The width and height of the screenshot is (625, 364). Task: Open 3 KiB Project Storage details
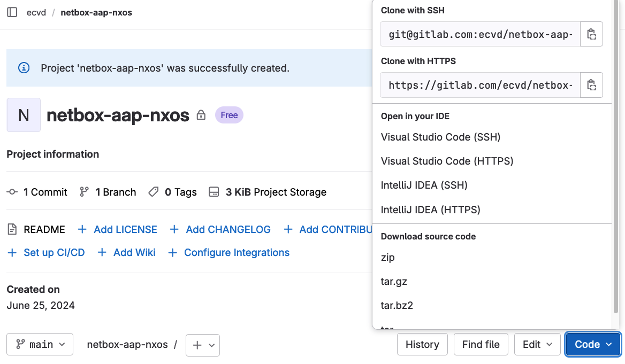tap(268, 192)
